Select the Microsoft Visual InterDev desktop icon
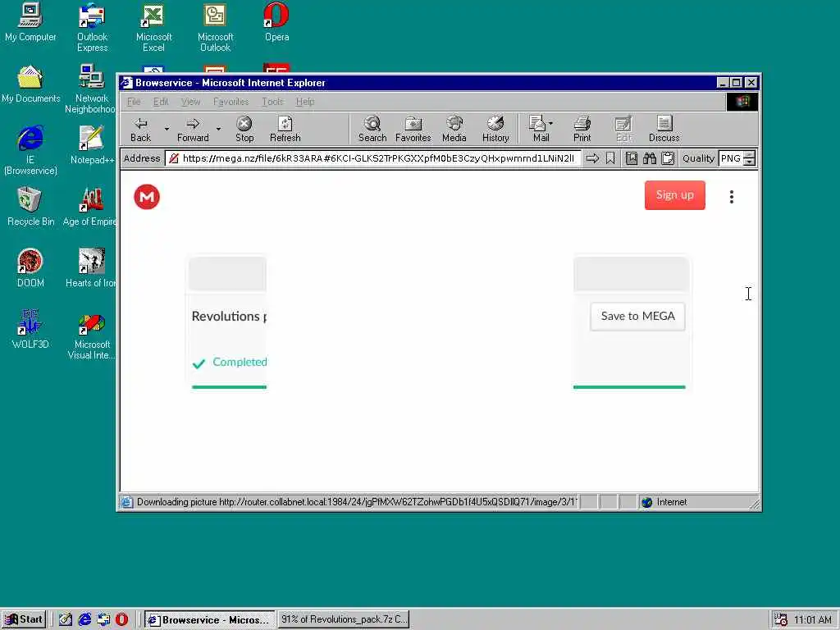The image size is (840, 630). [92, 336]
